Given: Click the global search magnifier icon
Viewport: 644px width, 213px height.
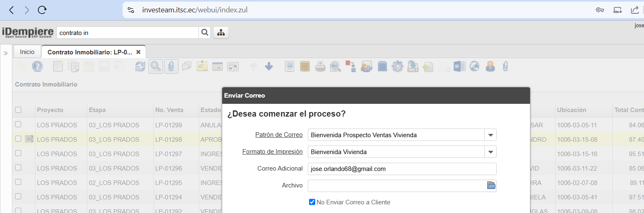Looking at the screenshot, I should coord(205,33).
